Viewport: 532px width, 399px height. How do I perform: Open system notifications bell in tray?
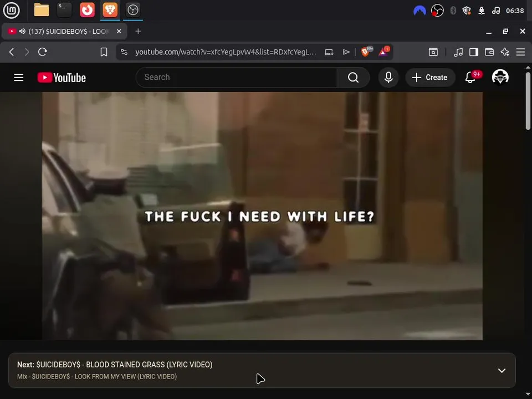pos(482,11)
